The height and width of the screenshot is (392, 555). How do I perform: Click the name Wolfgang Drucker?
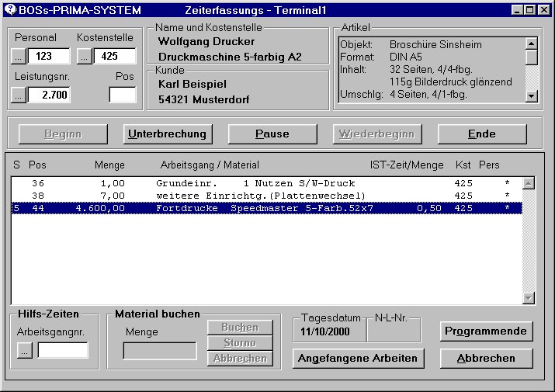(x=206, y=41)
